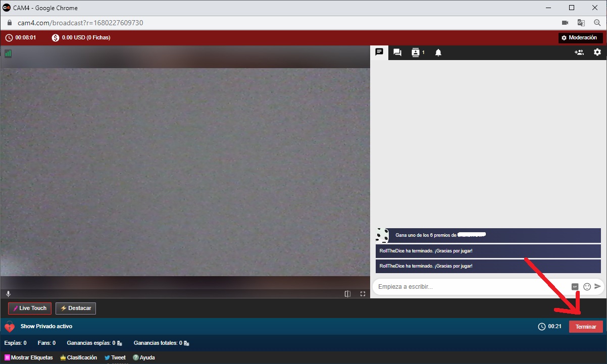607x364 pixels.
Task: Click the chat messages tab icon
Action: 379,52
